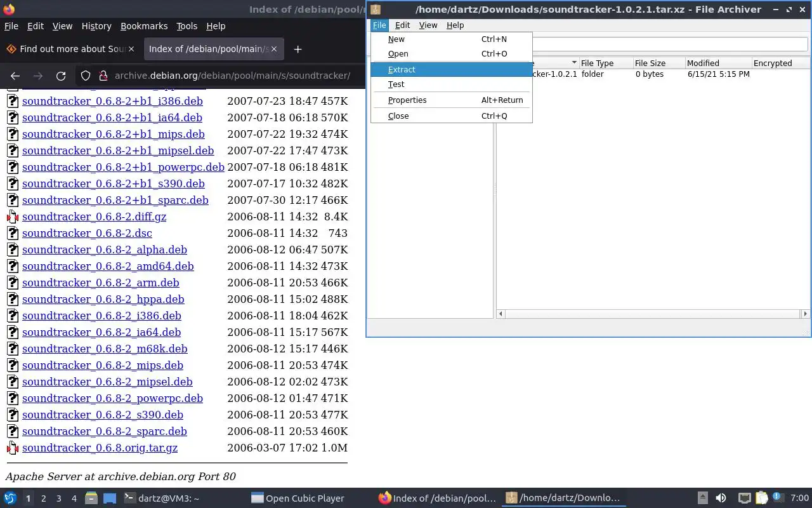The width and height of the screenshot is (812, 508).
Task: Click the archiver scrollbar right arrow
Action: pyautogui.click(x=806, y=314)
